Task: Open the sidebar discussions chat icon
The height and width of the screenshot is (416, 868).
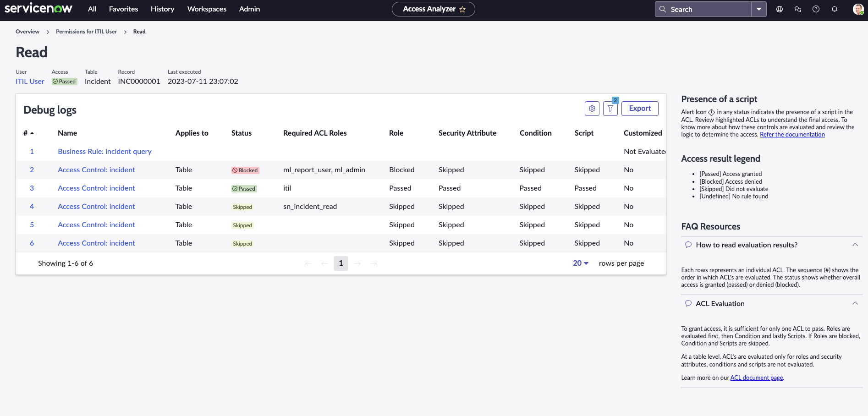Action: coord(798,9)
